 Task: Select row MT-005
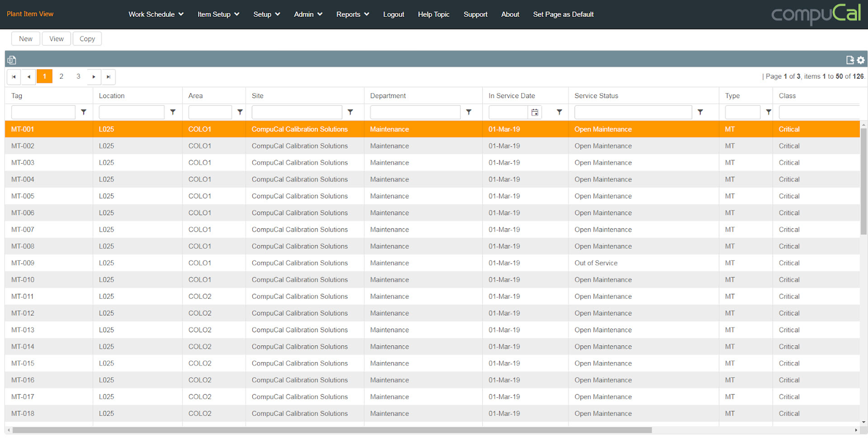tap(432, 196)
